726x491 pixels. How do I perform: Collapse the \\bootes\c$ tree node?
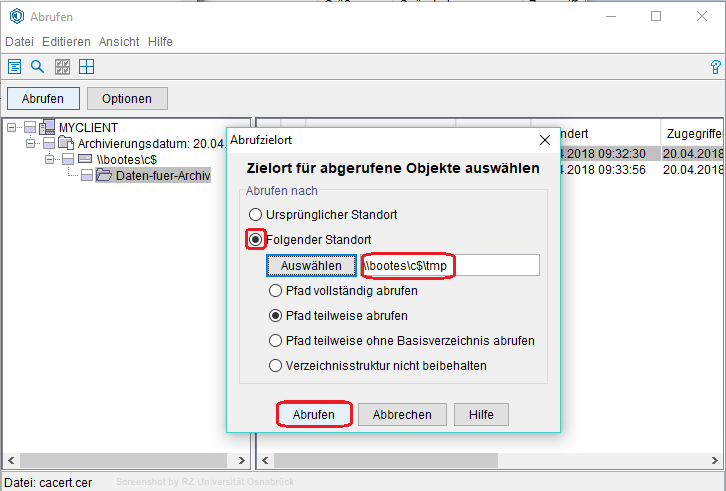click(50, 159)
